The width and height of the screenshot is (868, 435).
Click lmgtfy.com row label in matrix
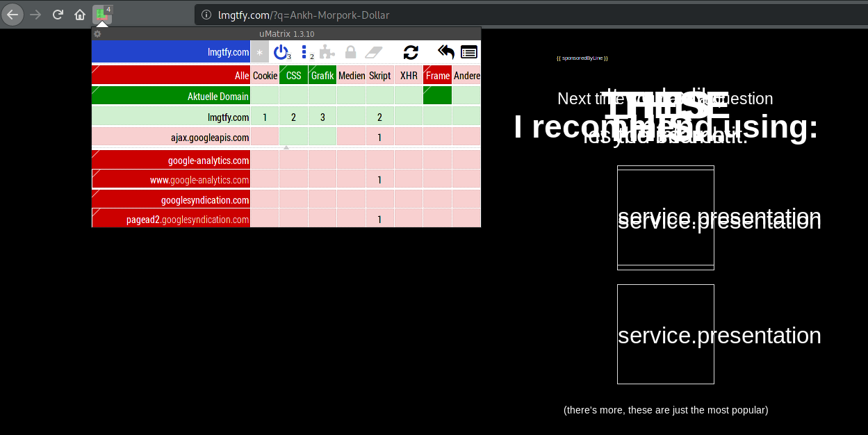click(171, 117)
